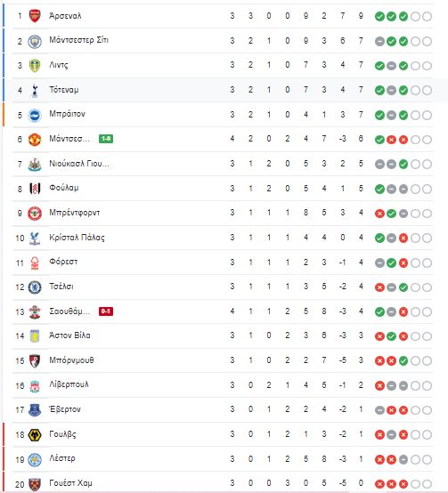The height and width of the screenshot is (493, 448).
Task: Click Manchester City's grey draw form indicator
Action: point(379,41)
